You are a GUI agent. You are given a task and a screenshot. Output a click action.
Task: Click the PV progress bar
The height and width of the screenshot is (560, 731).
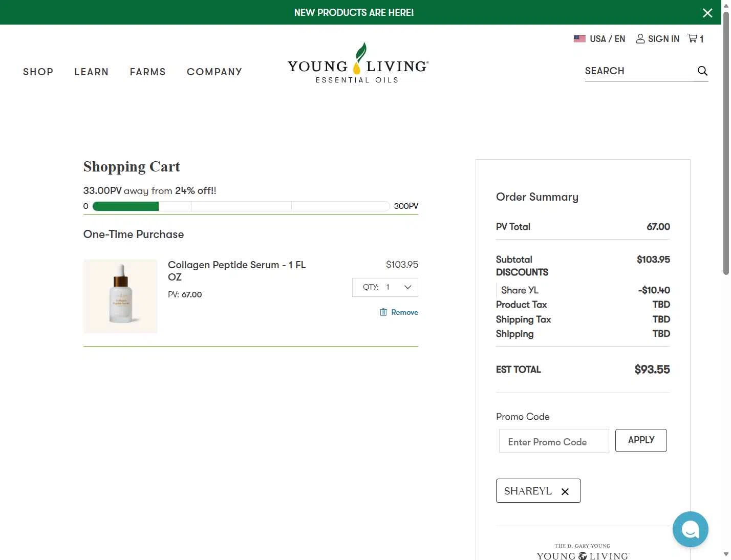[x=241, y=206]
